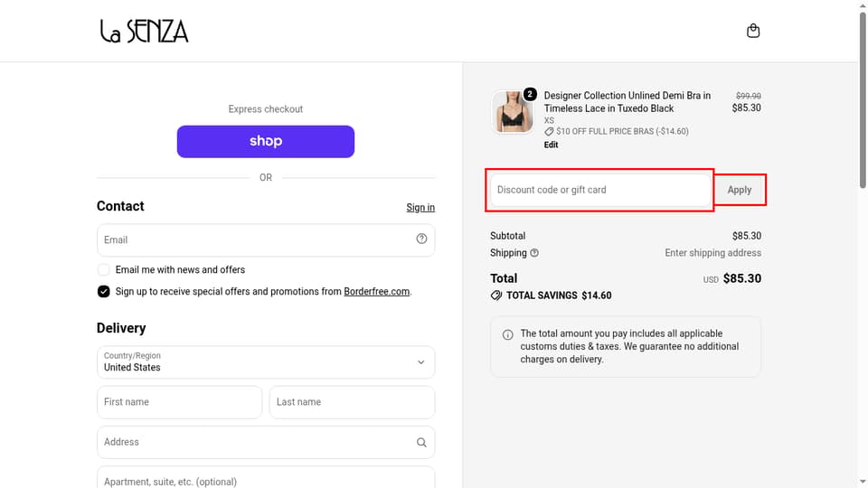Focus the Apartment, suite field
Image resolution: width=868 pixels, height=488 pixels.
pyautogui.click(x=266, y=479)
